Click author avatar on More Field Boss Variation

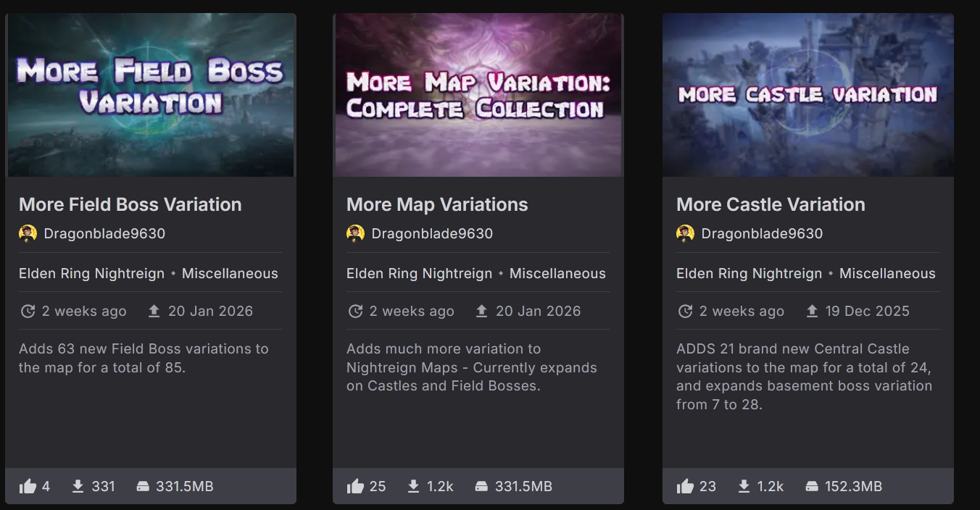point(28,233)
